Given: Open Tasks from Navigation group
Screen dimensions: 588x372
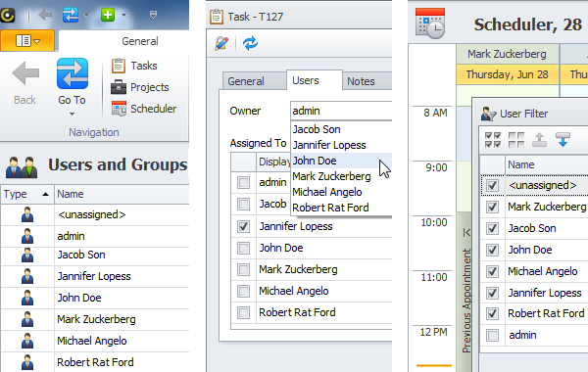Looking at the screenshot, I should [x=144, y=66].
